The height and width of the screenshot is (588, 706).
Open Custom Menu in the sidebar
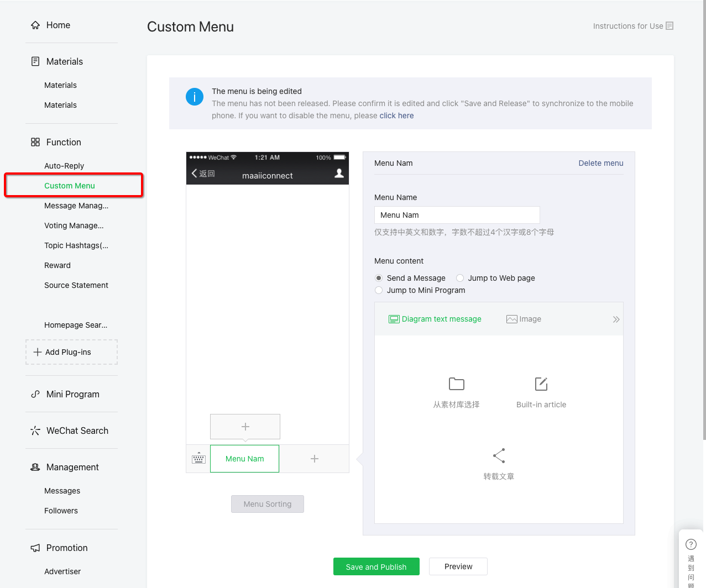coord(70,186)
